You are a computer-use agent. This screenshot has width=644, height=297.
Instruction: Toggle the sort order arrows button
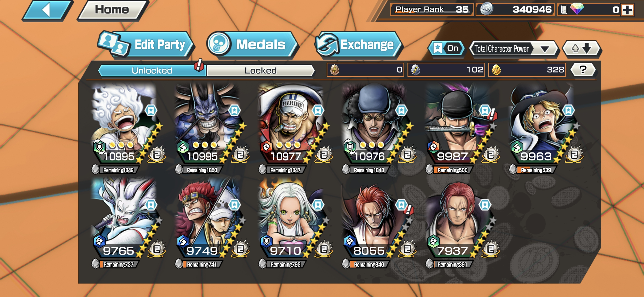(x=582, y=48)
